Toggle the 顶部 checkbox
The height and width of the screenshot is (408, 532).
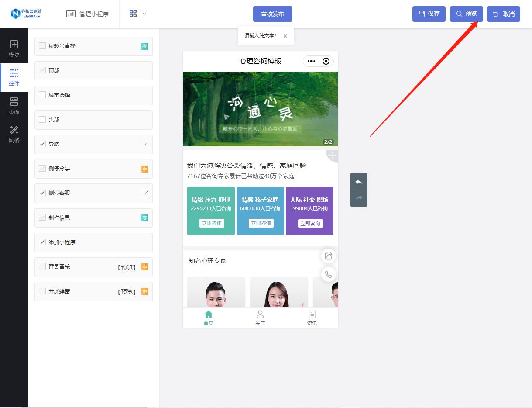coord(42,70)
